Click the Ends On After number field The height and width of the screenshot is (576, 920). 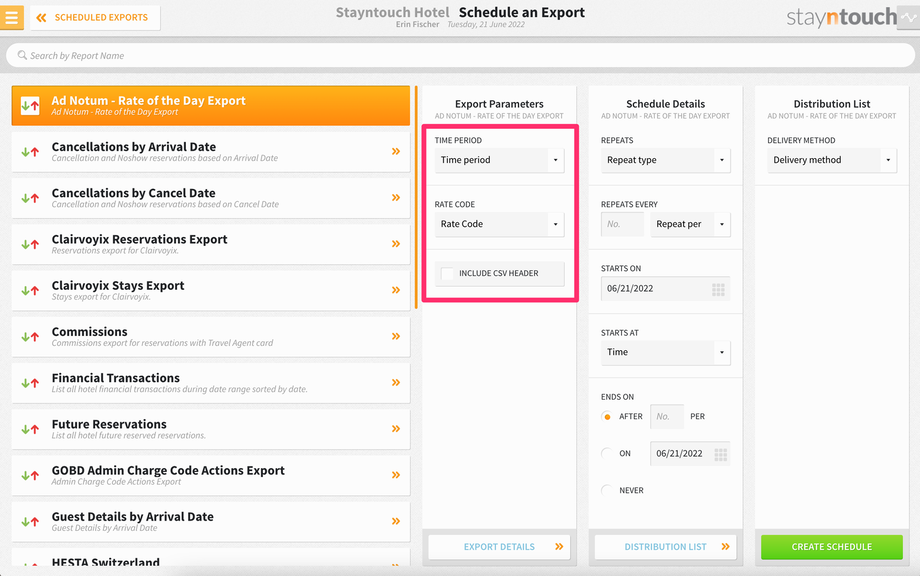point(667,416)
